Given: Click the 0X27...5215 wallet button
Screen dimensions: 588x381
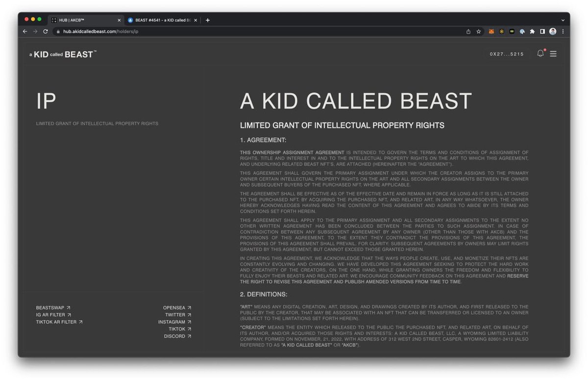Looking at the screenshot, I should [x=507, y=54].
